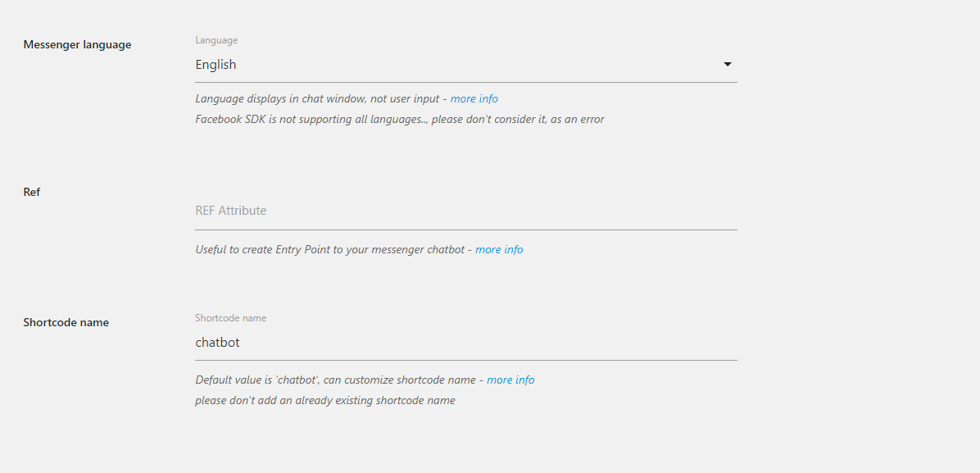Screen dimensions: 980x473
Task: Focus the Shortcode name field containing chatbot
Action: click(465, 343)
